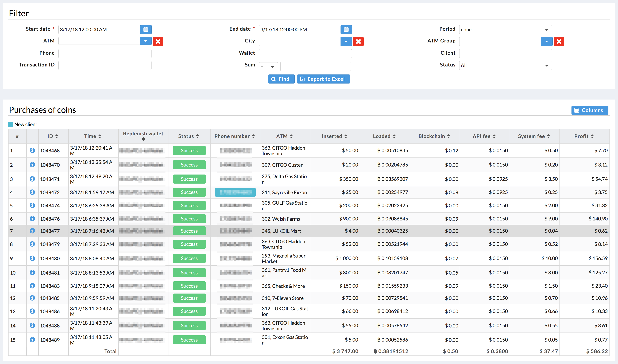This screenshot has width=618, height=364.
Task: Show info for transaction 1048474
Action: pos(32,205)
